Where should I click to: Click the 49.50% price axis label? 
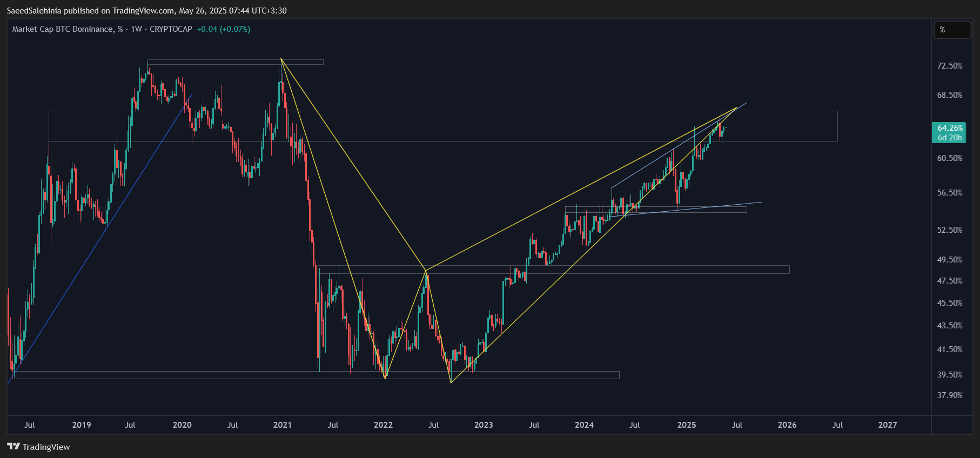950,260
